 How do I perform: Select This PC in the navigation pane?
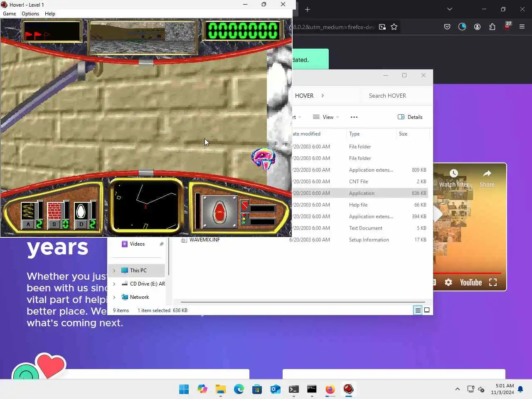click(138, 271)
